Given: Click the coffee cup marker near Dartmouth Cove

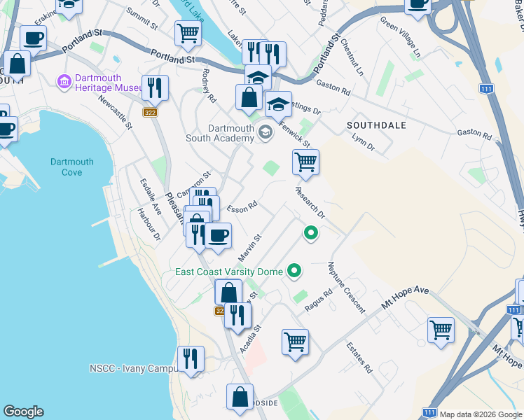Looking at the screenshot, I should pos(7,130).
